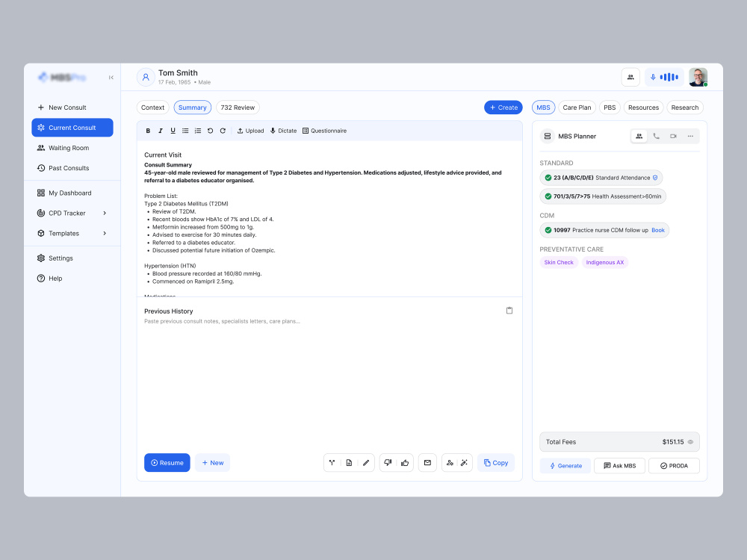This screenshot has height=560, width=747.
Task: Click the people icon button in header
Action: (x=630, y=77)
